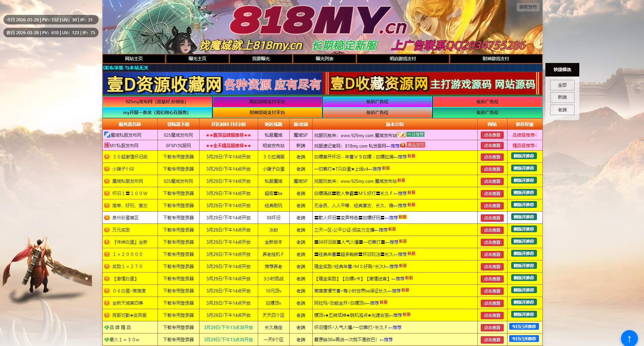This screenshot has height=346, width=644.
Task: Select 全部 in the 快捷筛选 panel
Action: (562, 85)
